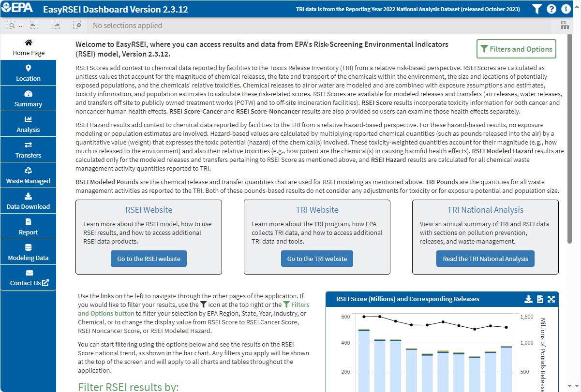
Task: Open Contact Us external link
Action: 28,277
